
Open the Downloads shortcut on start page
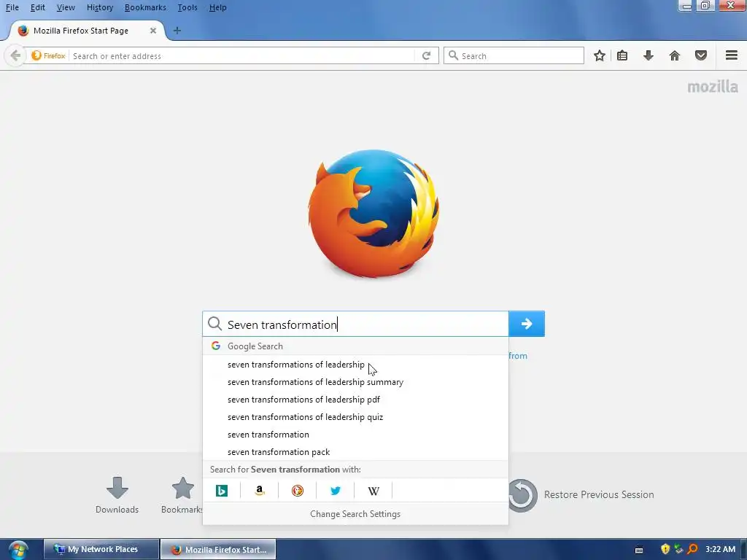pyautogui.click(x=117, y=495)
